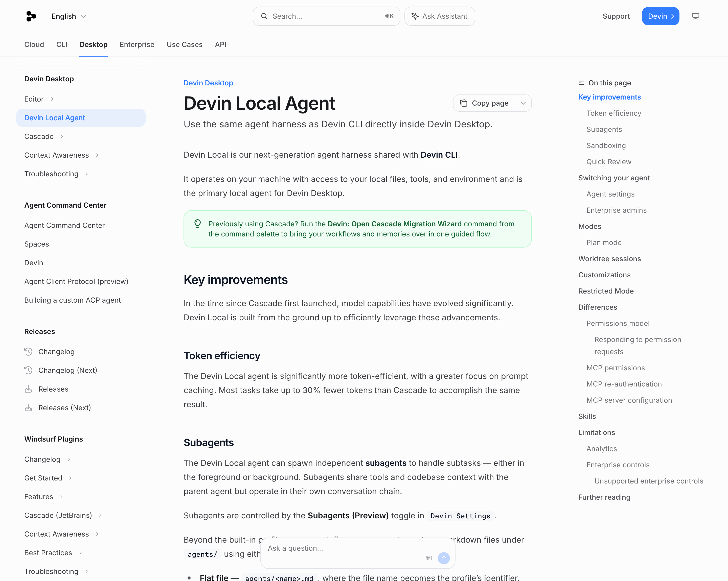Click the Copy page button
The width and height of the screenshot is (728, 581).
coord(484,103)
